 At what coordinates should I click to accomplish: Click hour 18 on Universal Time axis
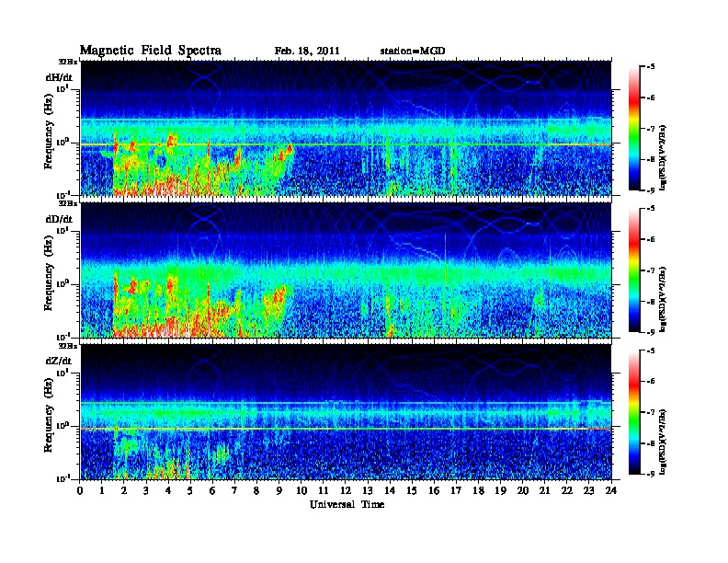478,491
